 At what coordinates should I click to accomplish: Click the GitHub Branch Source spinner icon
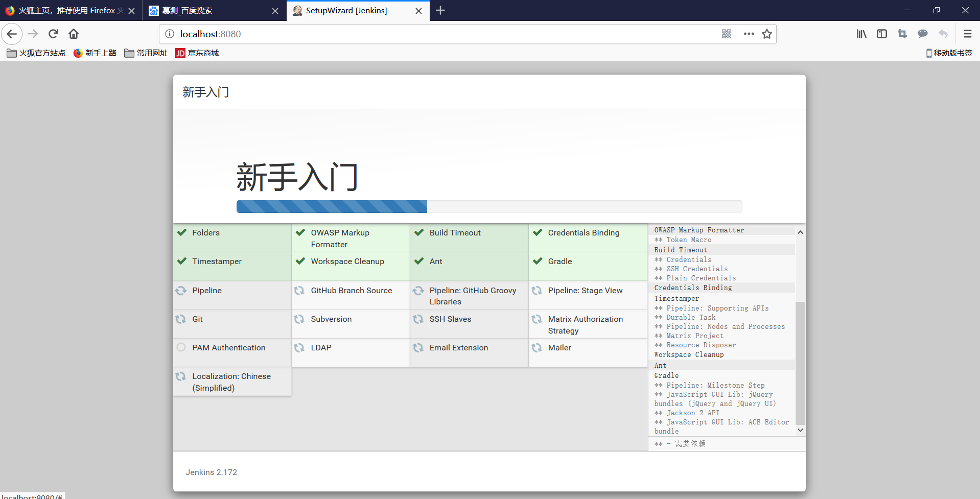coord(299,291)
